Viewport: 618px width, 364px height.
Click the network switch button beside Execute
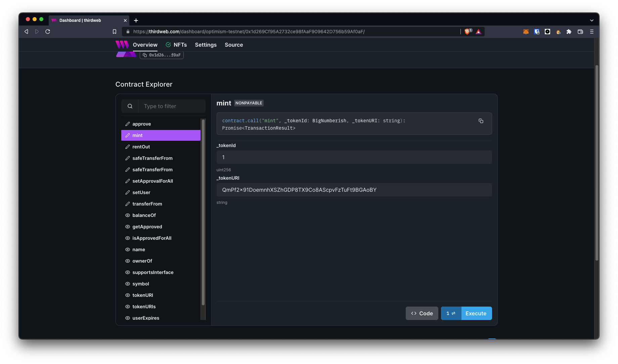tap(451, 313)
